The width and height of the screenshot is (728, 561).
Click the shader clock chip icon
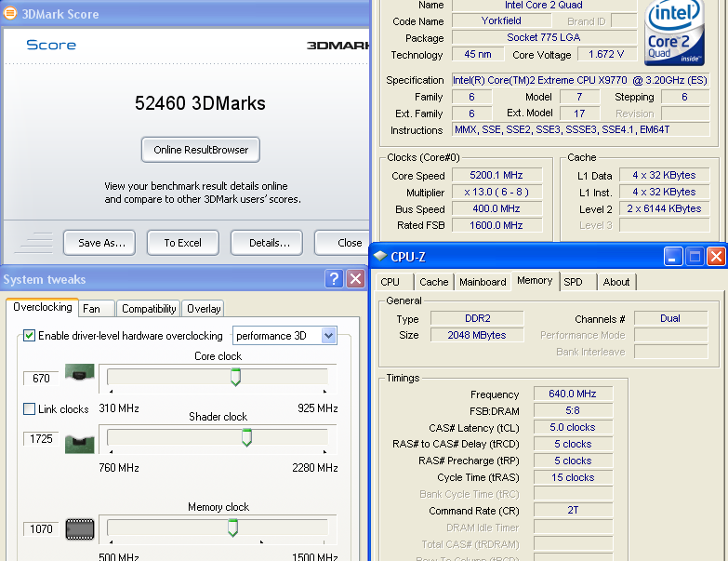79,444
